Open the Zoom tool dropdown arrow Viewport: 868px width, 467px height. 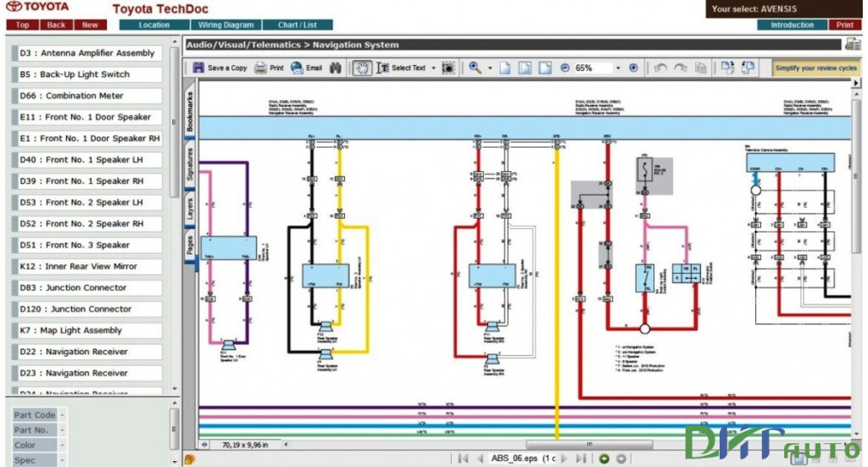coord(490,68)
